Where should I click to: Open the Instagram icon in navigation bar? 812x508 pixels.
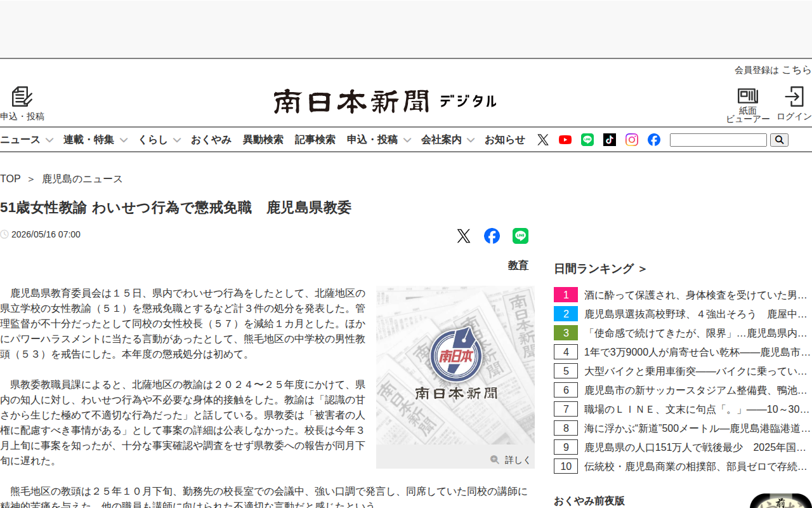[632, 140]
